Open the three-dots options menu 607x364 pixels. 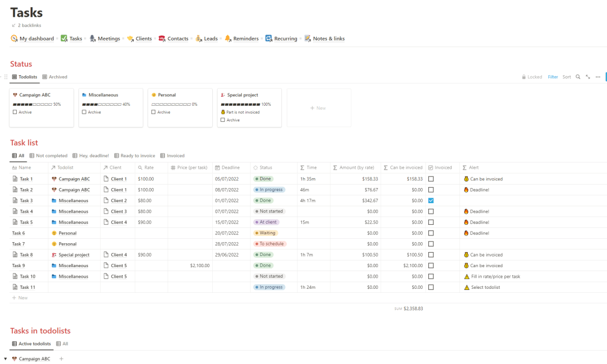[598, 77]
